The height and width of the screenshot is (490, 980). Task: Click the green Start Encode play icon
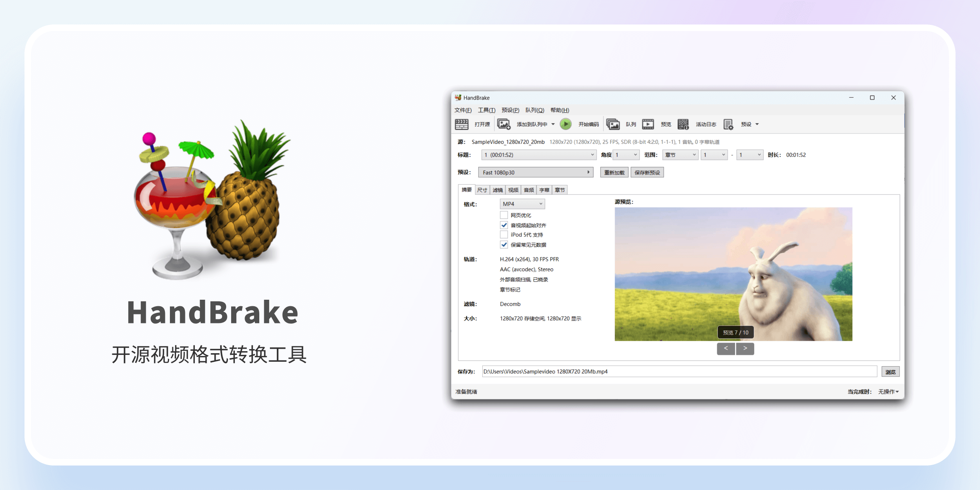(566, 124)
